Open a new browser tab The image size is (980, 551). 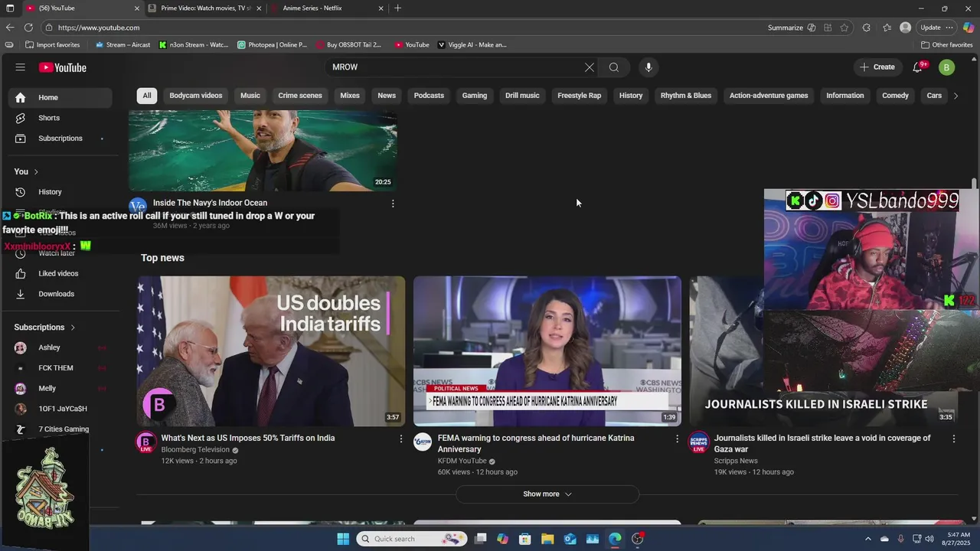tap(397, 8)
